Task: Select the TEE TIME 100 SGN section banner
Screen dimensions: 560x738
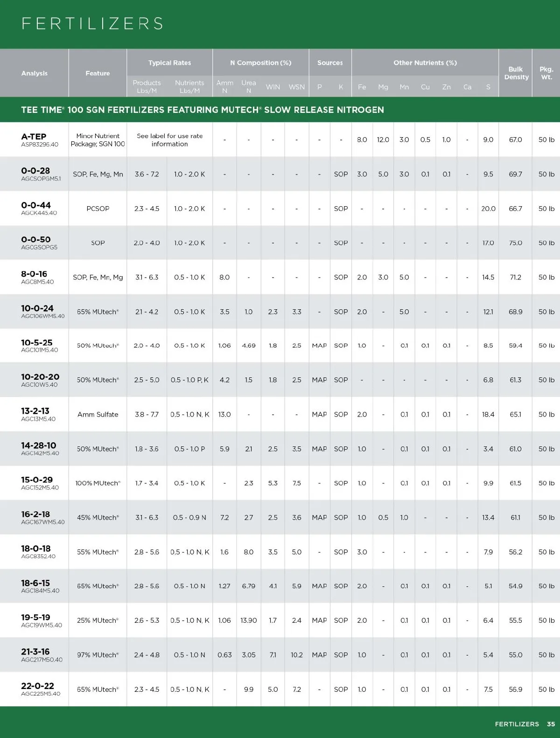Action: 203,110
